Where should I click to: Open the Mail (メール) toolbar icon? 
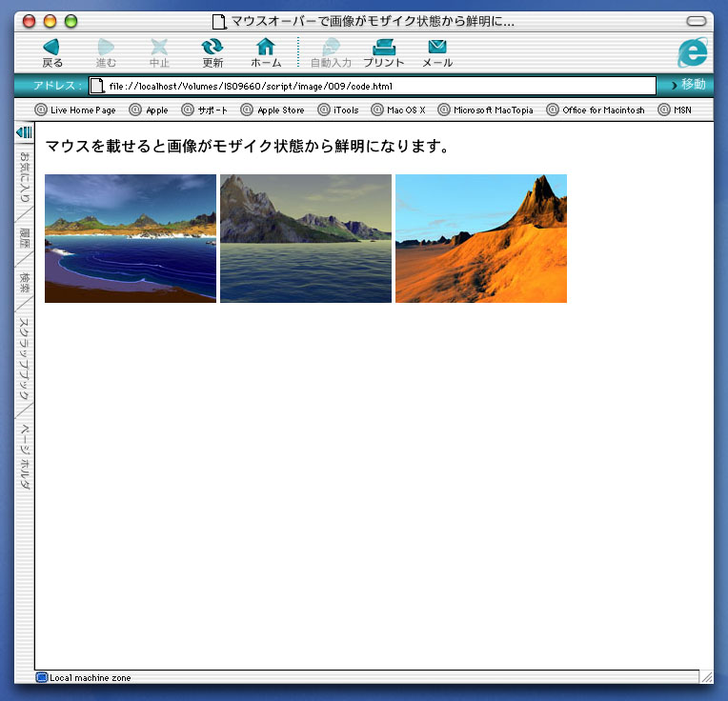point(437,48)
